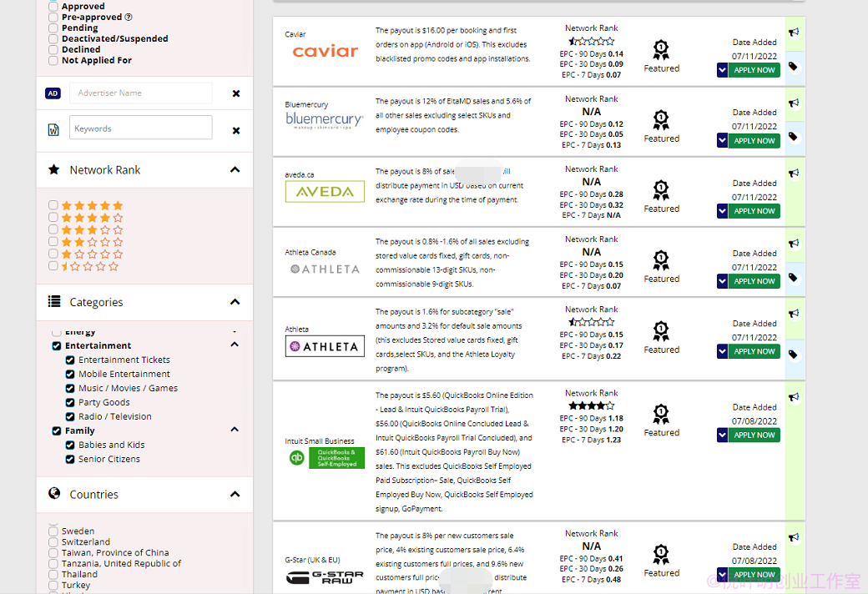868x594 pixels.
Task: Apply now to the Athleta Canada program
Action: click(x=754, y=281)
